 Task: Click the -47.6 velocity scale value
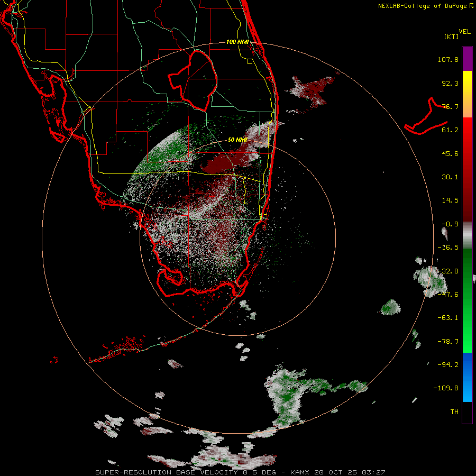click(x=448, y=295)
